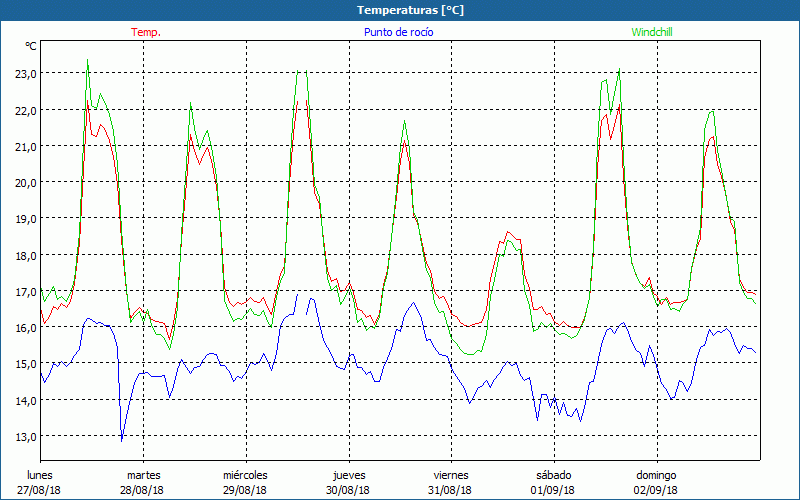Click the °C axis unit label
Image resolution: width=800 pixels, height=500 pixels.
click(31, 46)
